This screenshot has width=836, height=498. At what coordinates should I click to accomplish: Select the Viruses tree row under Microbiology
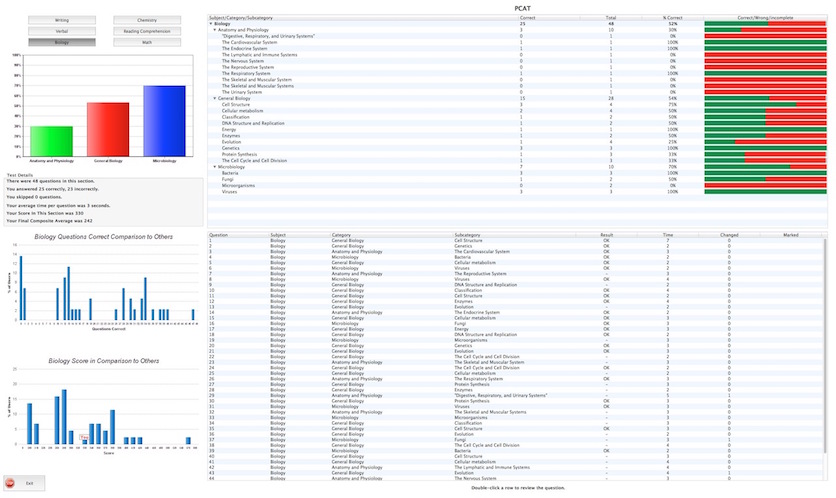(517, 191)
